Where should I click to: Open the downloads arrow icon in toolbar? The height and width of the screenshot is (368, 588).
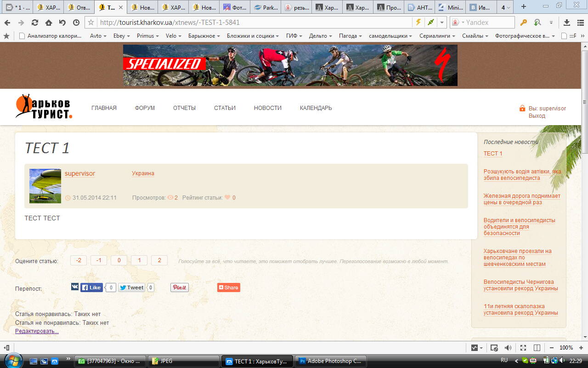pos(566,23)
